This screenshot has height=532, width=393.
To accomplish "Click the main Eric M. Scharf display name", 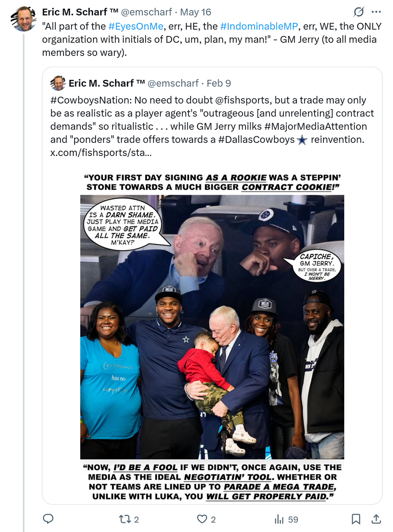I will pyautogui.click(x=79, y=12).
